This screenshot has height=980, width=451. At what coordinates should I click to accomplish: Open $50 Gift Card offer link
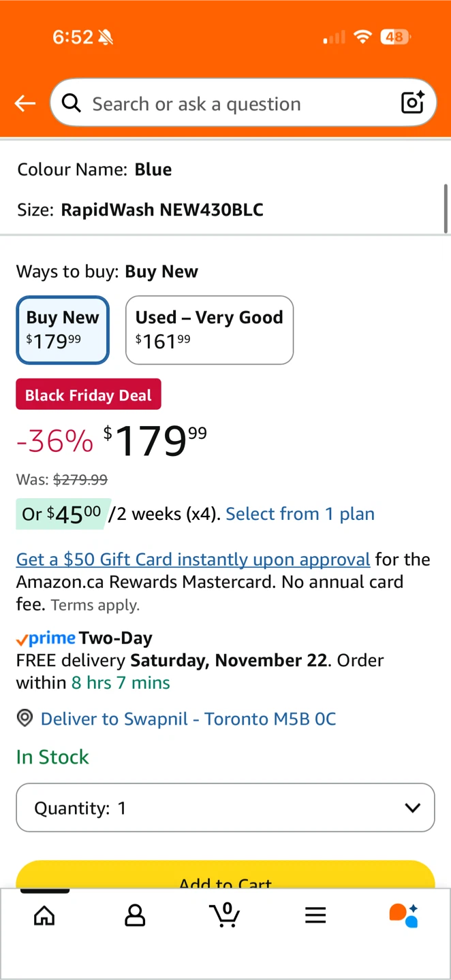click(x=193, y=559)
